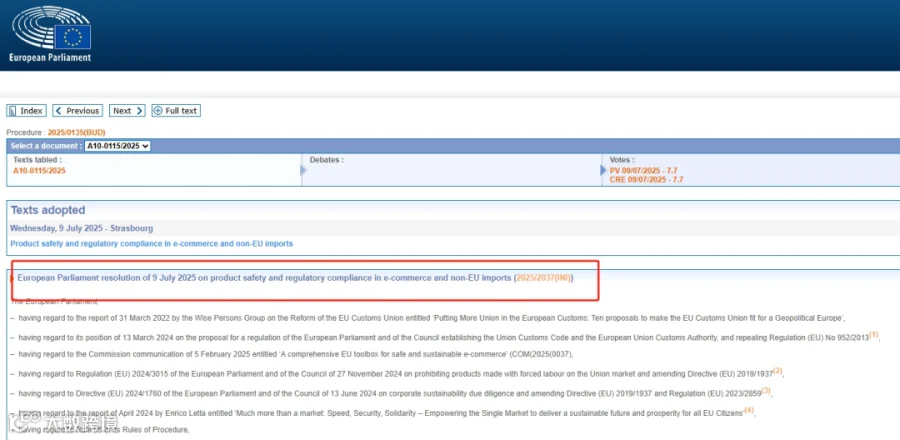The height and width of the screenshot is (440, 900).
Task: Open footnote reference 1
Action: tap(874, 334)
